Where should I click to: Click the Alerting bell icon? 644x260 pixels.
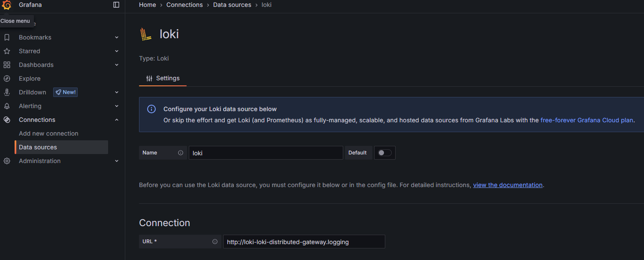tap(7, 106)
